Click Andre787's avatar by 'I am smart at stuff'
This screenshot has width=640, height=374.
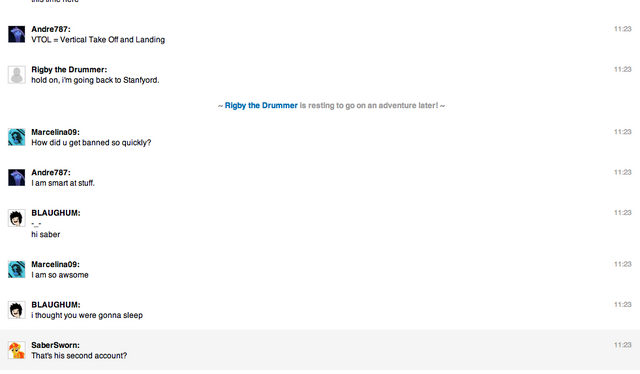(17, 178)
